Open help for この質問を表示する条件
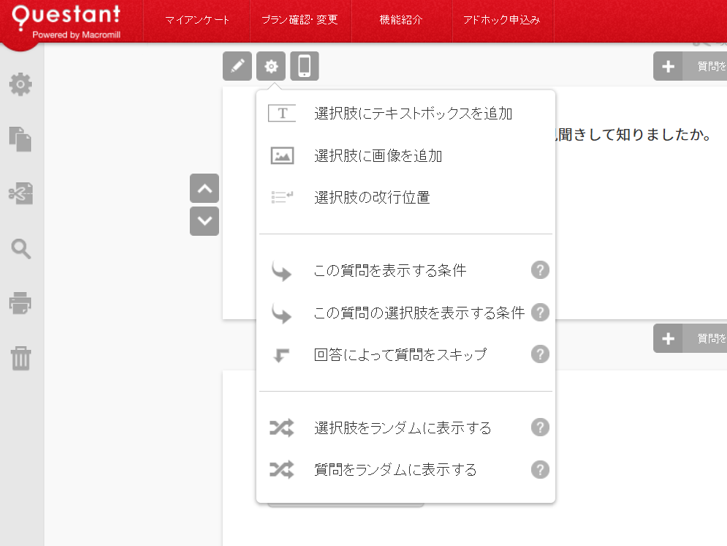 (540, 270)
